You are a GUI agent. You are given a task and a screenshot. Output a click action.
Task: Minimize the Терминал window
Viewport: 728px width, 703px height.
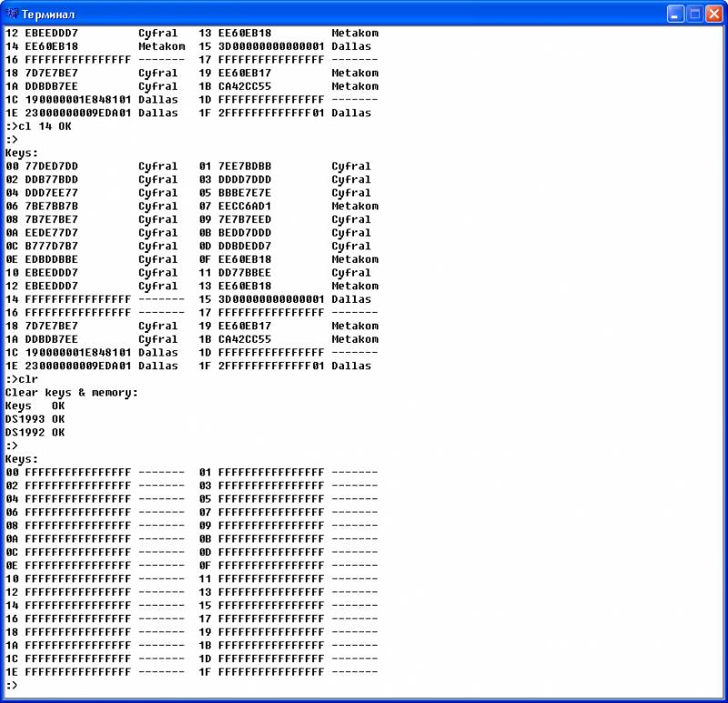pos(675,14)
